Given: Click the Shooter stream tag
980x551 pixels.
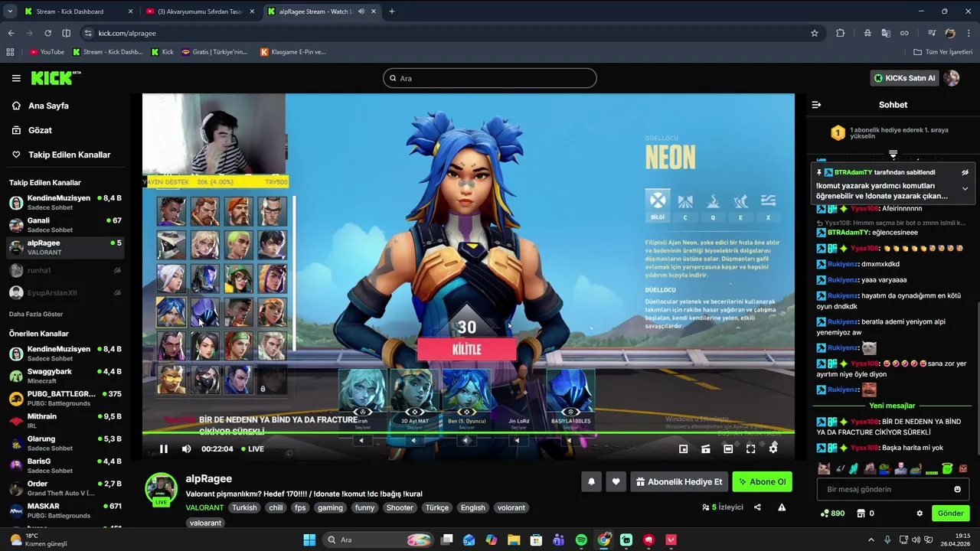Looking at the screenshot, I should [x=400, y=507].
